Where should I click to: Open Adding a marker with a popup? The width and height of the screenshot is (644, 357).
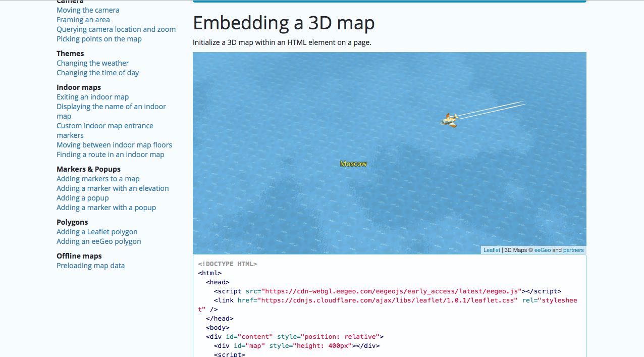tap(106, 208)
